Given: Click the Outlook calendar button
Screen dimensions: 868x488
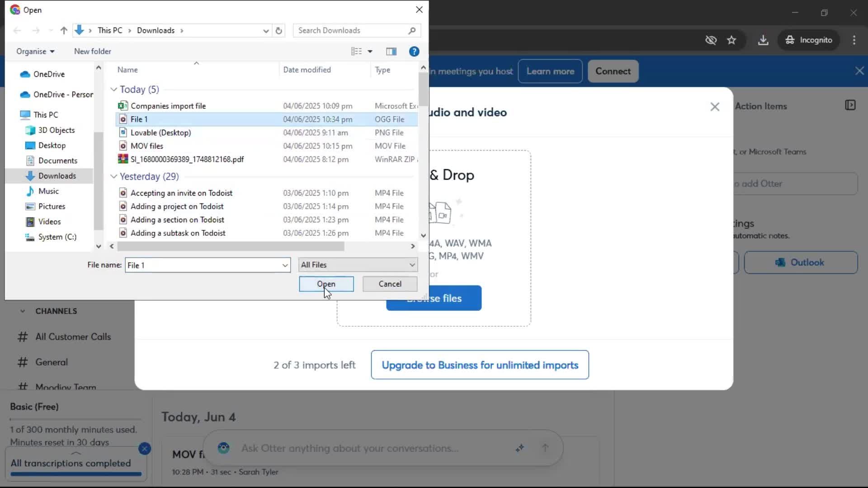Looking at the screenshot, I should point(801,263).
